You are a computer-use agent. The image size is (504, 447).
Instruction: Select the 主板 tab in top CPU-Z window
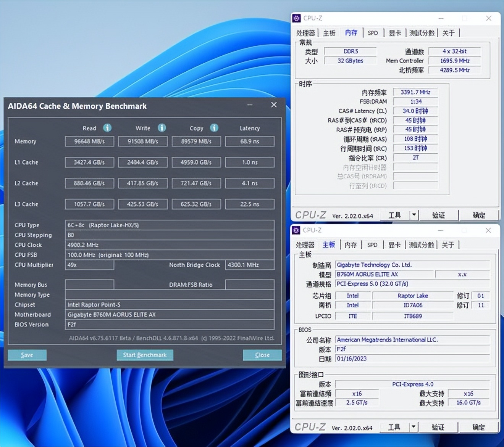click(329, 33)
